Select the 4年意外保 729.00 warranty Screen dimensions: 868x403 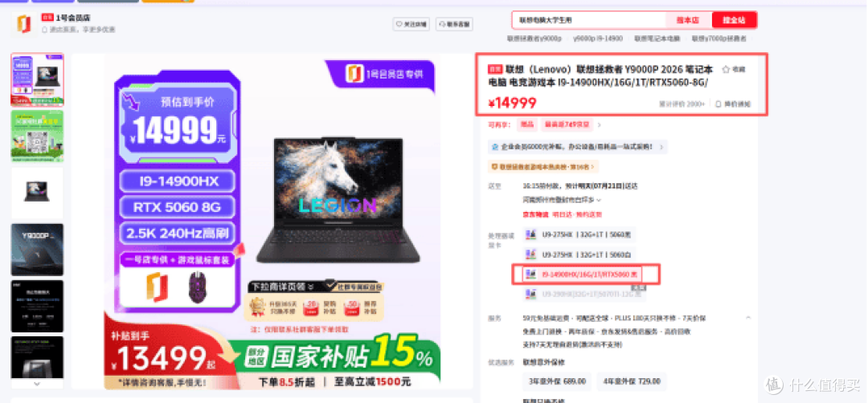(632, 381)
